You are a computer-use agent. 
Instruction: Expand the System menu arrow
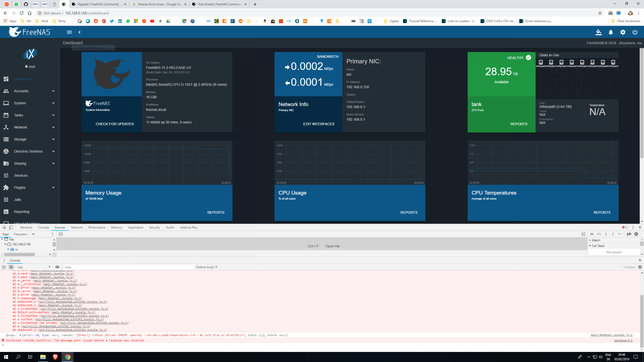(x=53, y=103)
